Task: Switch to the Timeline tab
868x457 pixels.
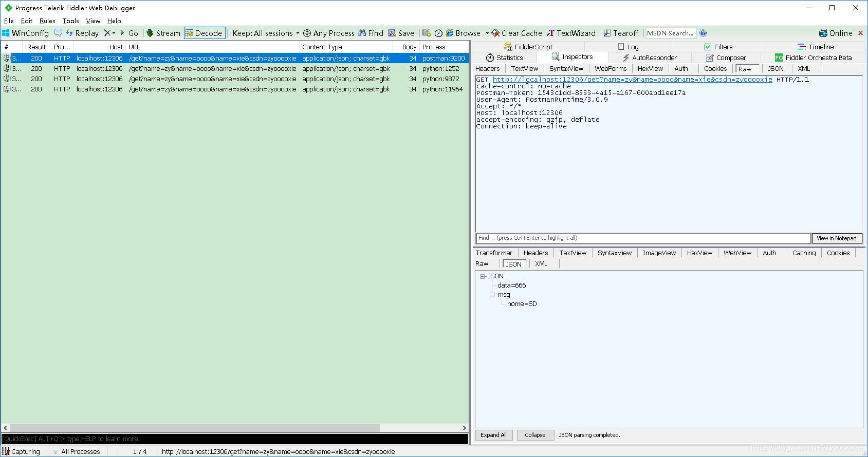Action: point(816,47)
